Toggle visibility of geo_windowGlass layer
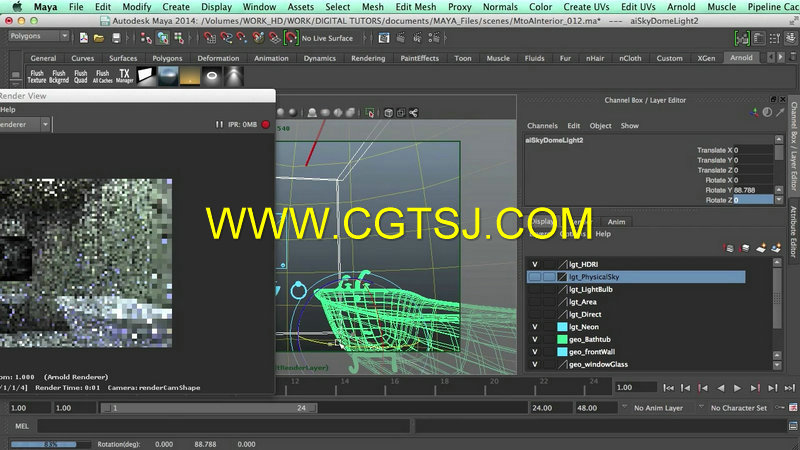800x450 pixels. 535,364
